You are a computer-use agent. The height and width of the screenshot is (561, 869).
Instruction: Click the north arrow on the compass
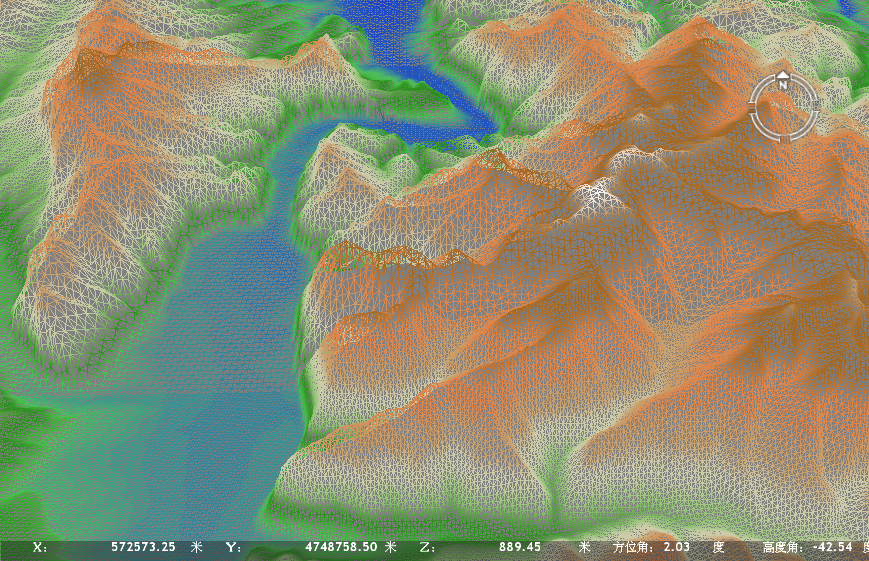(783, 75)
